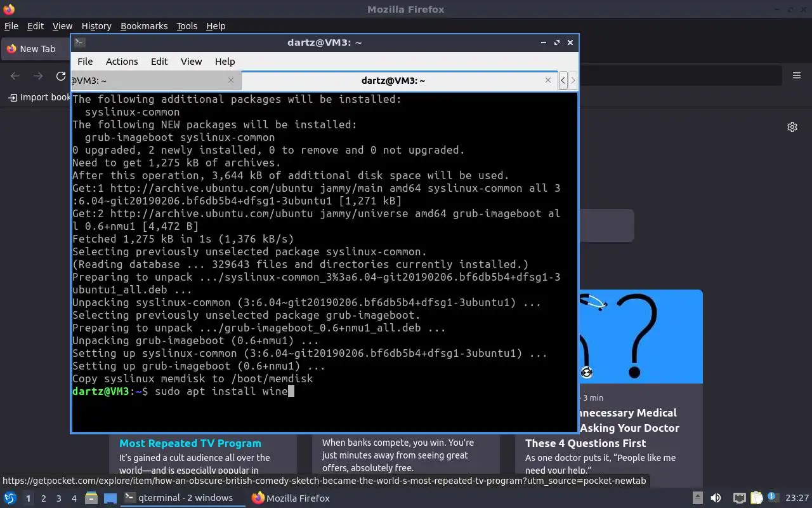This screenshot has width=812, height=508.
Task: Open Firefox Edit menu
Action: 36,26
